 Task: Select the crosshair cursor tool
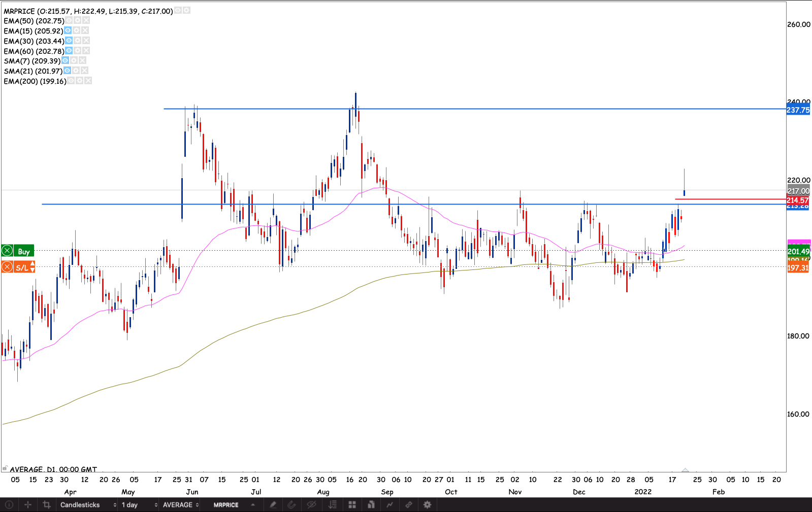pyautogui.click(x=28, y=504)
